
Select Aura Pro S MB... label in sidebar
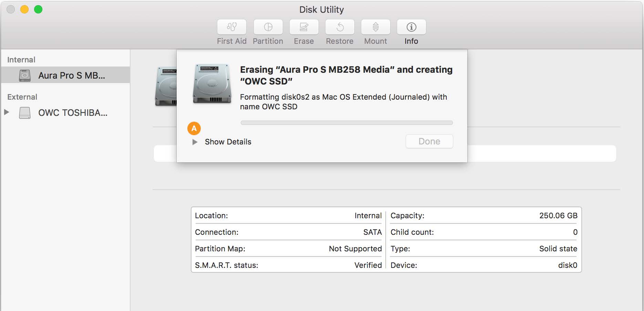(72, 76)
